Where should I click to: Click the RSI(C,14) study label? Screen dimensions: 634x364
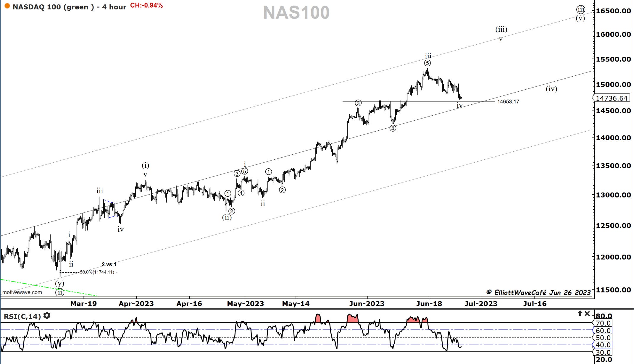point(22,316)
